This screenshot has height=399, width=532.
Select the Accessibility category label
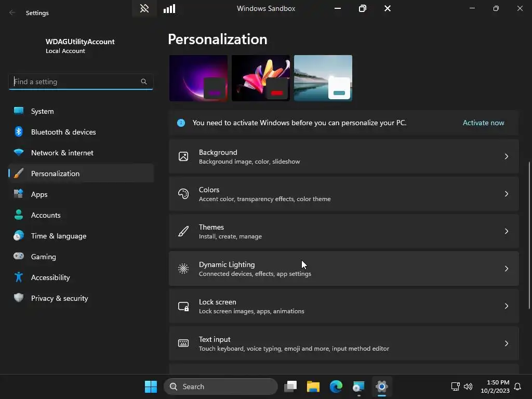50,277
